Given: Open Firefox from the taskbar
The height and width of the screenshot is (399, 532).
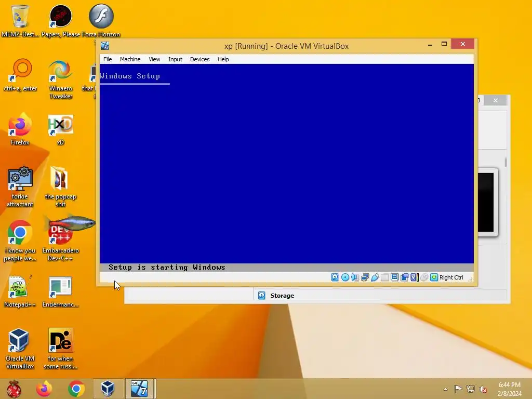Looking at the screenshot, I should pyautogui.click(x=44, y=389).
